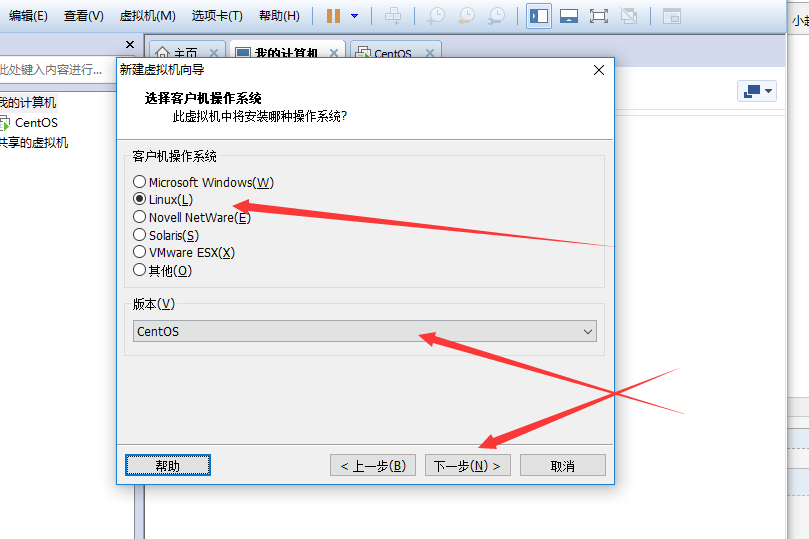
Task: Open the 版本 CentOS version dropdown
Action: click(x=365, y=331)
